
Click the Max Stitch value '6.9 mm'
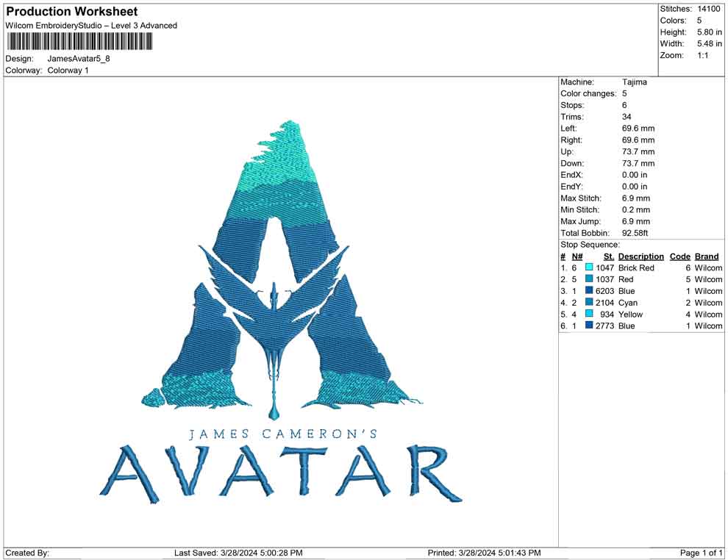[635, 198]
